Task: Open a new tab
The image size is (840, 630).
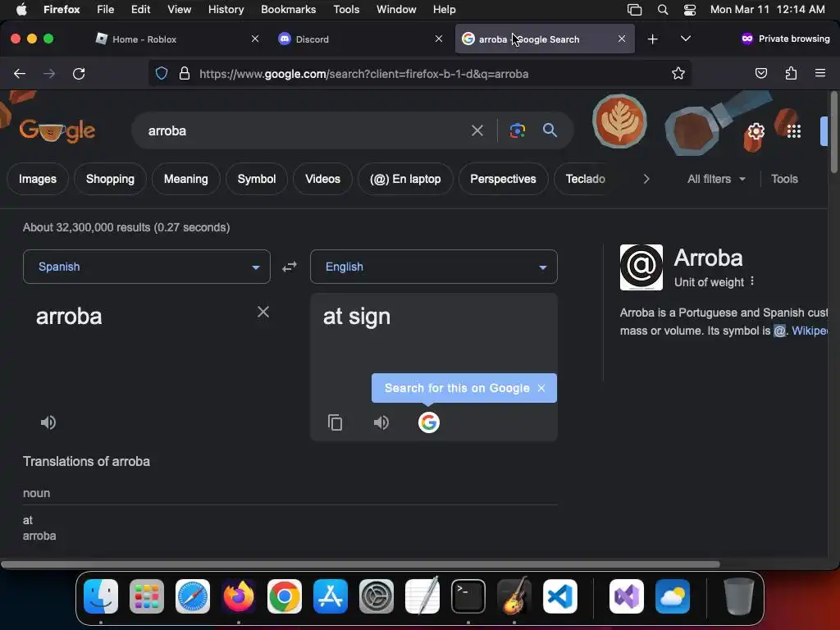Action: pos(652,39)
